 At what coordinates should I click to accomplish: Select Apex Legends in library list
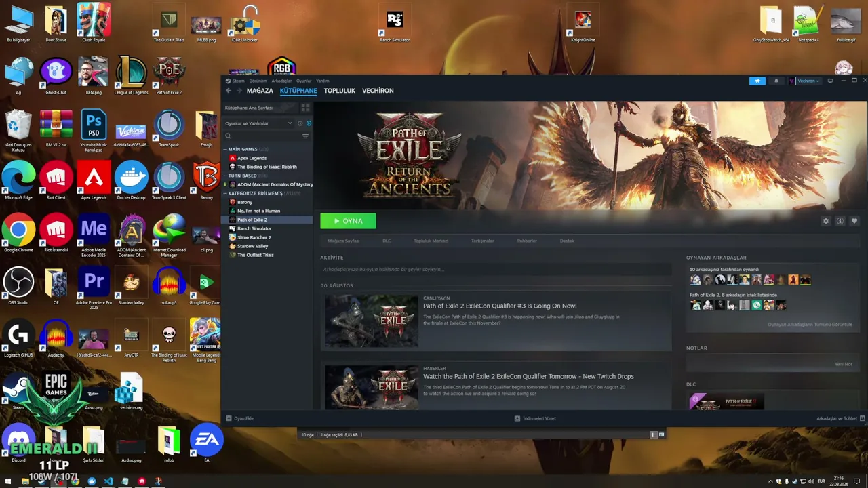tap(252, 158)
